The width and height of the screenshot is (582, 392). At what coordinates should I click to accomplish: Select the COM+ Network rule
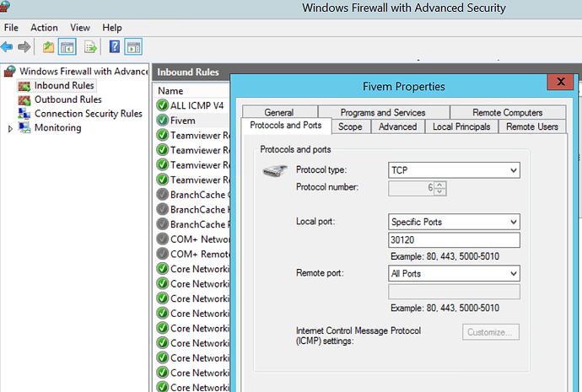point(192,239)
